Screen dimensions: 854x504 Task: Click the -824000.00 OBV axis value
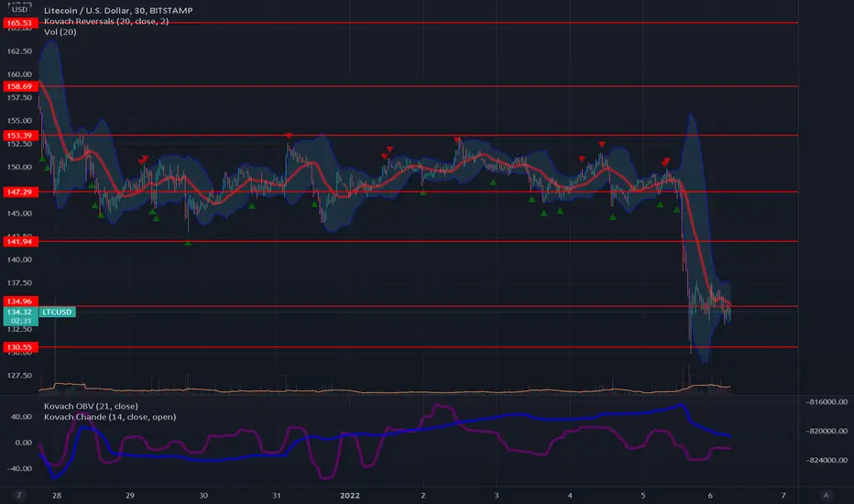click(827, 460)
